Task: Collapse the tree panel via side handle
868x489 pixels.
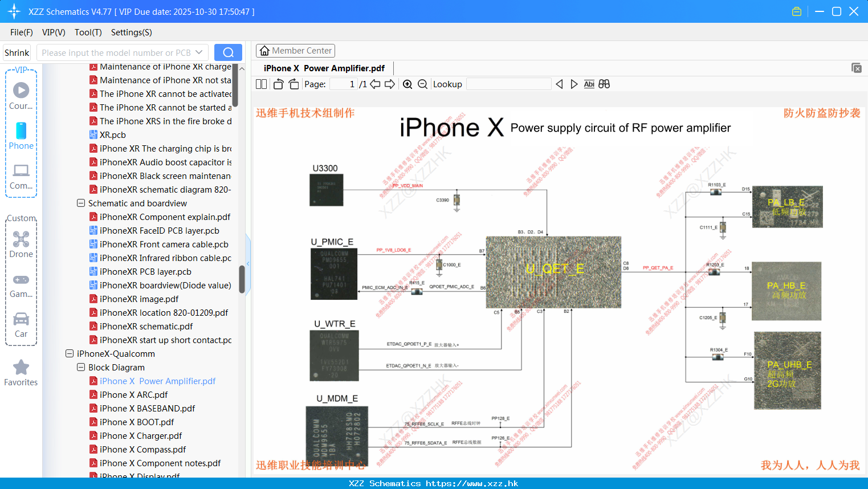Action: pos(248,263)
